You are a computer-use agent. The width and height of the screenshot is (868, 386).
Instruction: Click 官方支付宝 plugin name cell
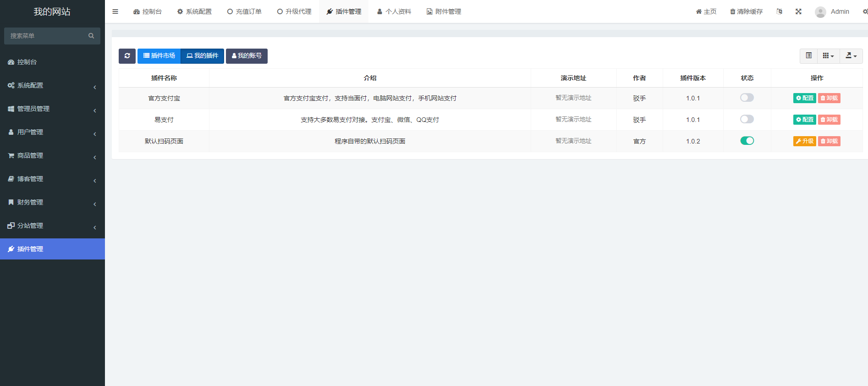tap(164, 98)
